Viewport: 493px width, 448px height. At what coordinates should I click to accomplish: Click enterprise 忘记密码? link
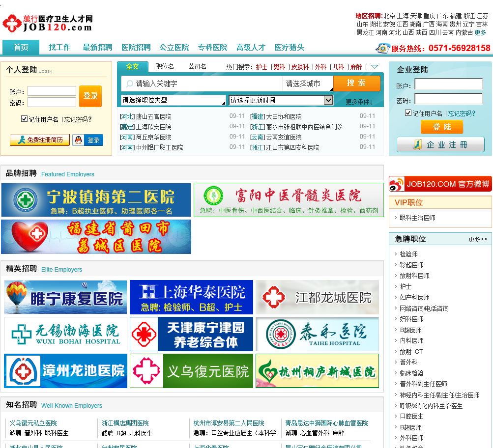(462, 113)
